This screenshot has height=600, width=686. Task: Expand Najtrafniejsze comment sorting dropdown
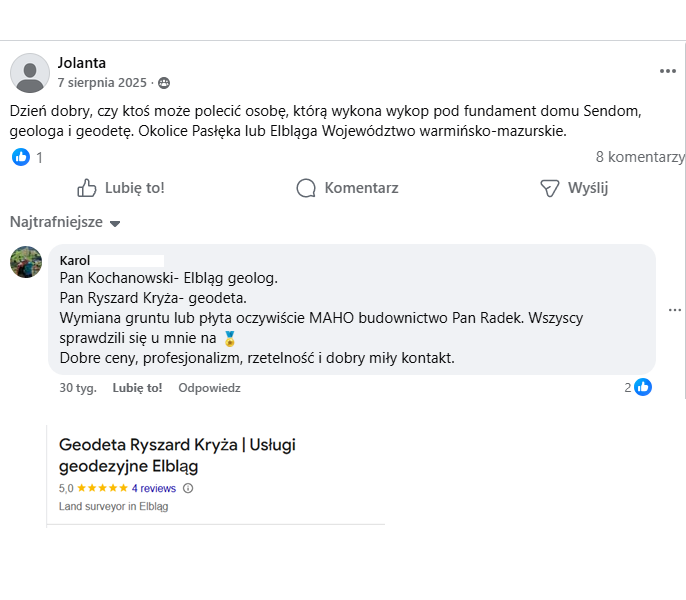coord(65,222)
